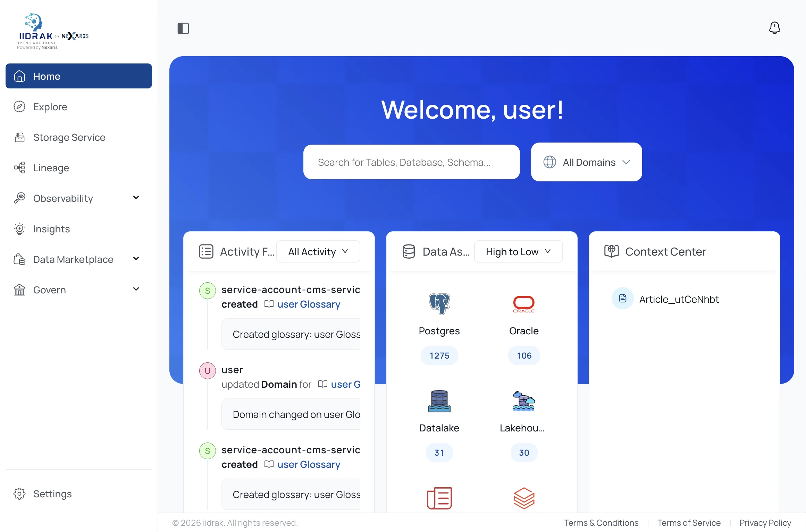Open the Lakehouse asset icon

pyautogui.click(x=524, y=401)
